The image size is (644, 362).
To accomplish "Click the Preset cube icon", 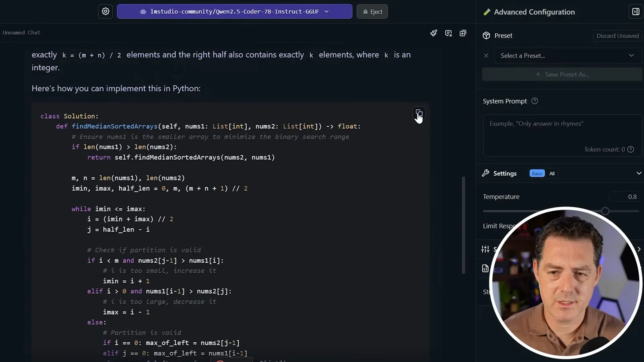I will click(x=486, y=35).
